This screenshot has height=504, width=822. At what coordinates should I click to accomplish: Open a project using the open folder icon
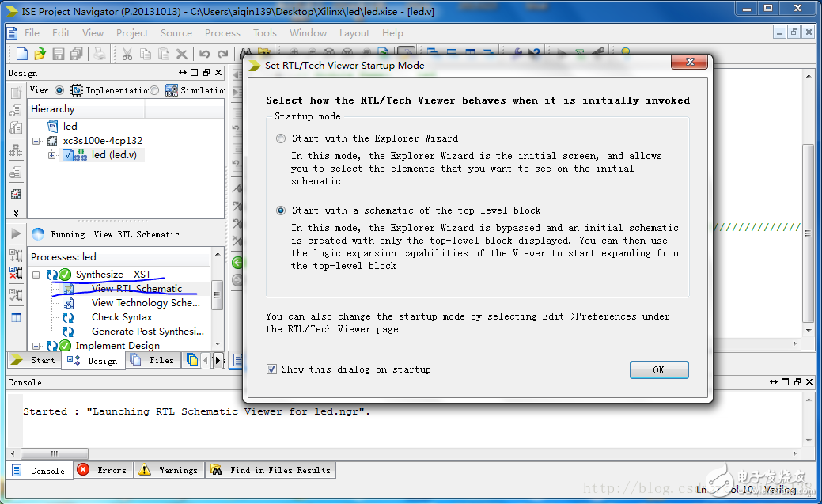pos(38,53)
